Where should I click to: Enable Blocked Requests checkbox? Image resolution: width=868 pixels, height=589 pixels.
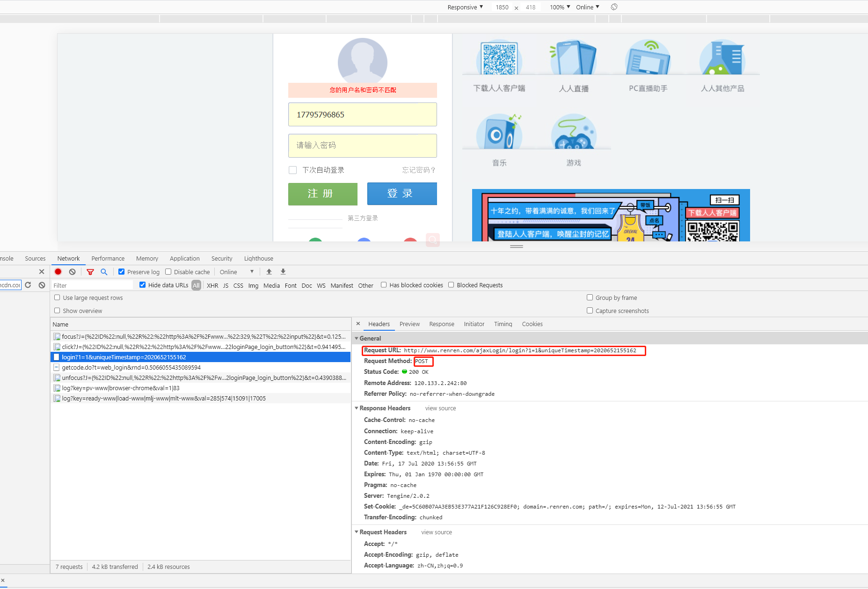point(451,285)
